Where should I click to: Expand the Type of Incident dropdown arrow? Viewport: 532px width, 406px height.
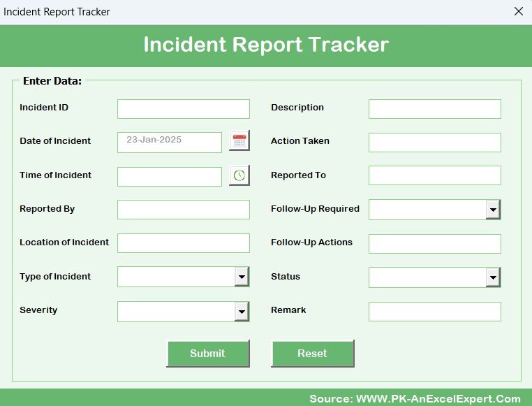point(242,277)
